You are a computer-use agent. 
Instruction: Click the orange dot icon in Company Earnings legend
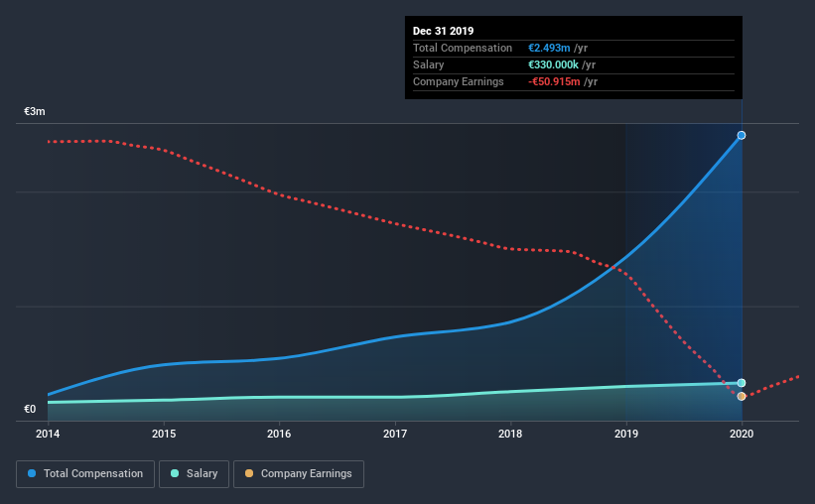pos(249,473)
